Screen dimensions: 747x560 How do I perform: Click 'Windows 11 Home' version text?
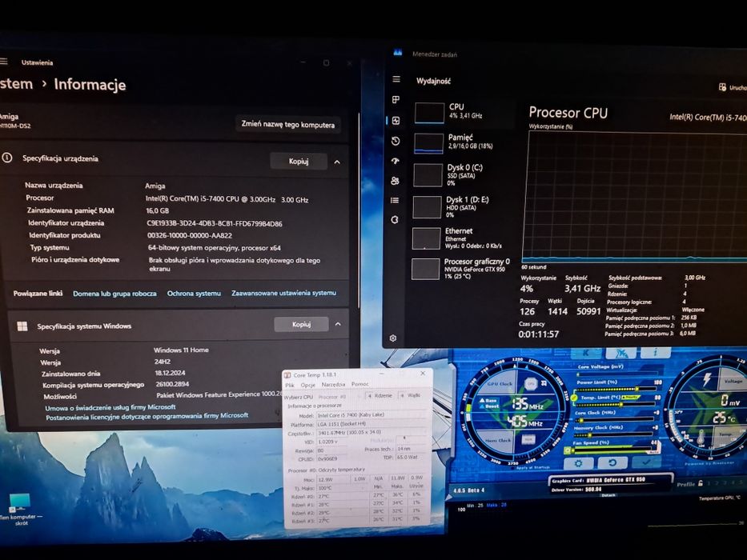pos(181,350)
